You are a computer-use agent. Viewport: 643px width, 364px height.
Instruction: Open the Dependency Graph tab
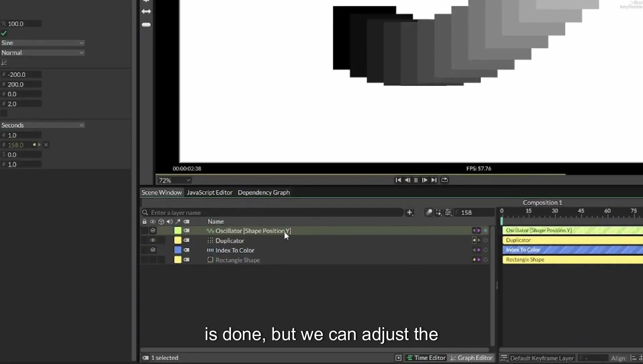click(x=264, y=192)
